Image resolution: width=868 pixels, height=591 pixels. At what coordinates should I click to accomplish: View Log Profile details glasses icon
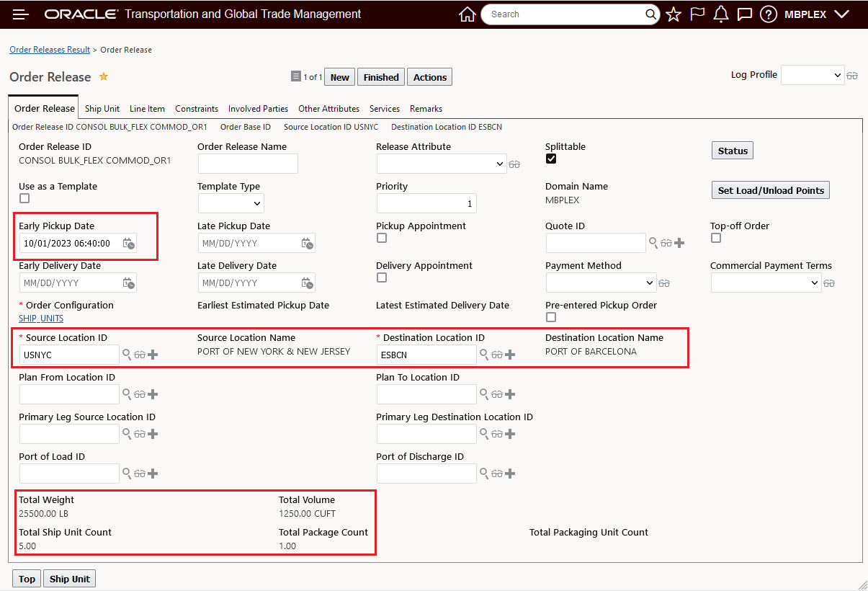pyautogui.click(x=852, y=76)
